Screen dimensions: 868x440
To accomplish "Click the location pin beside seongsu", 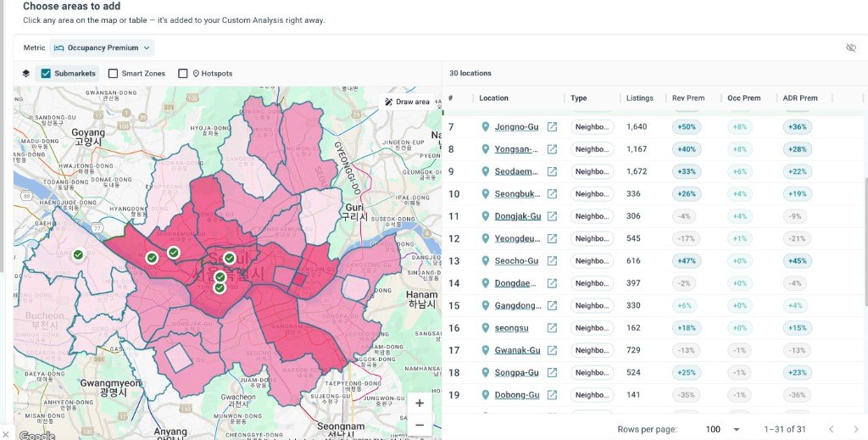I will point(486,327).
